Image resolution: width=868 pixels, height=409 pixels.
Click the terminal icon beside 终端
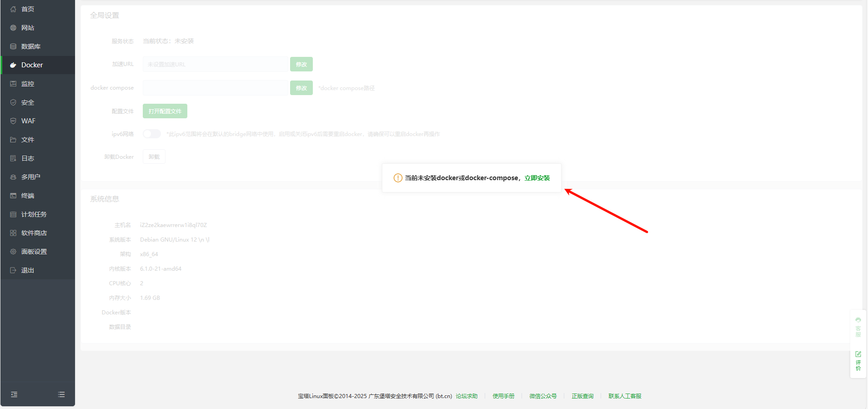(x=13, y=196)
